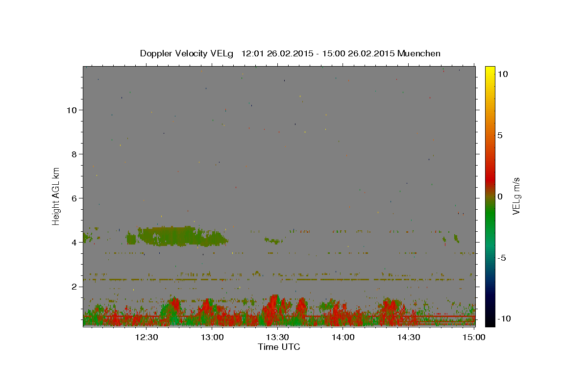Click the height tick label 8
Viewport: 588px width, 392px height.
[74, 154]
